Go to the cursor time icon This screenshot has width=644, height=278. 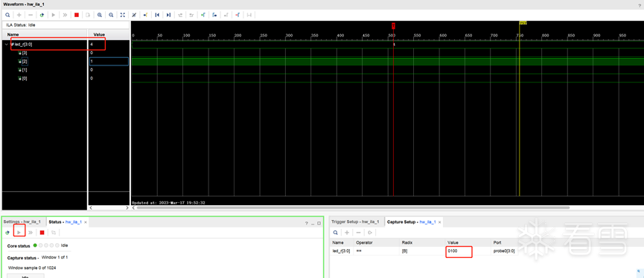pos(145,15)
